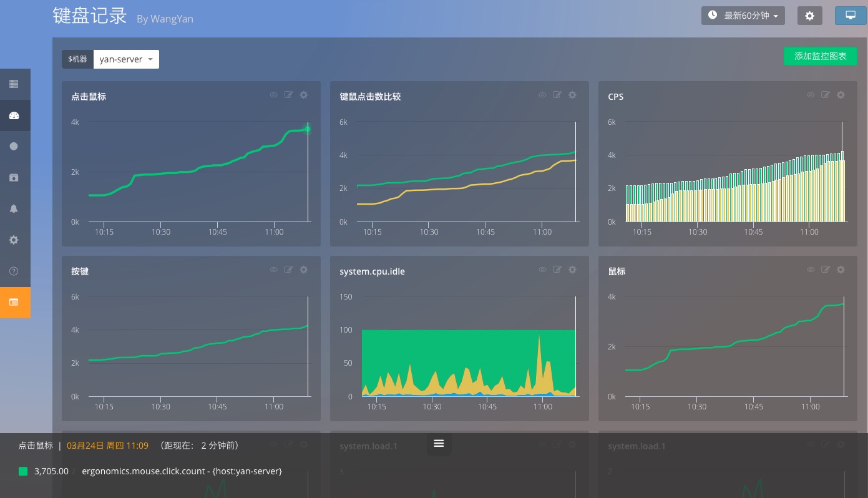Viewport: 868px width, 498px height.
Task: Edit the system.cpu.idle chart
Action: pos(557,270)
